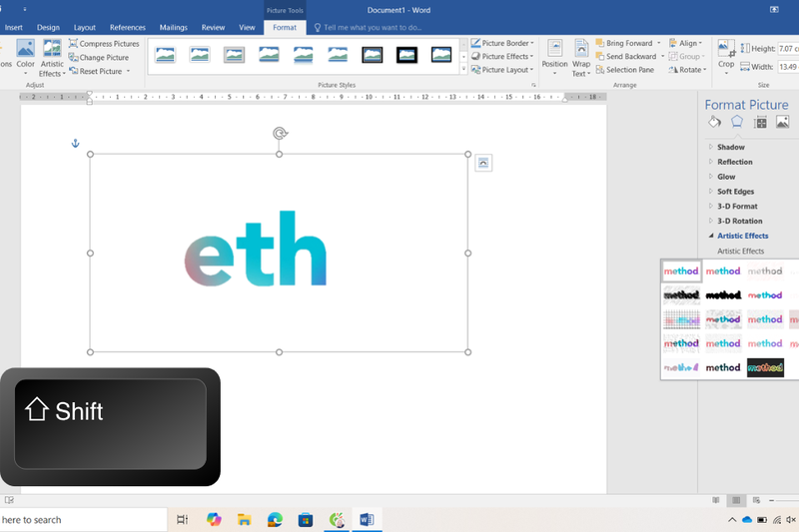Viewport: 799px width, 532px height.
Task: Open File Explorer from taskbar
Action: pyautogui.click(x=244, y=520)
